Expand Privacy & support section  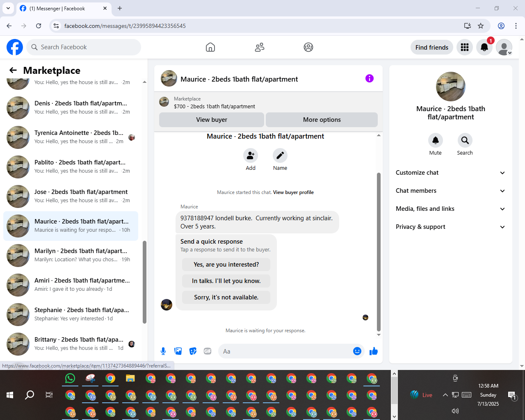[450, 227]
